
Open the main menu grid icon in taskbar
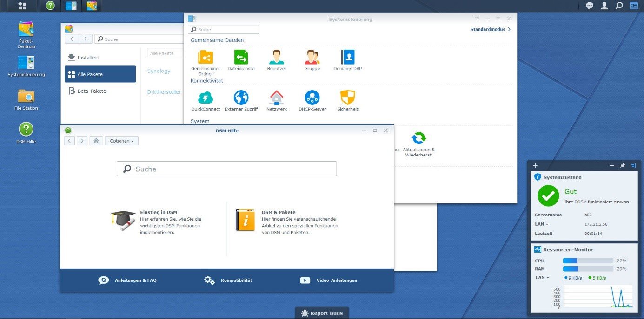[x=21, y=6]
